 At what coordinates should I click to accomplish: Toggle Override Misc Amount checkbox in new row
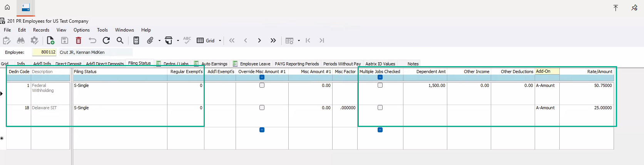262,130
